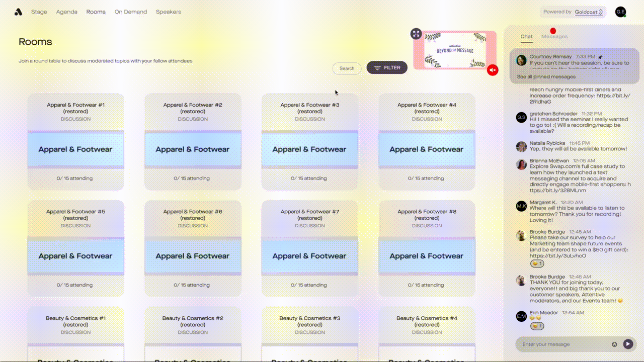Switch to the Chat tab

(x=527, y=36)
